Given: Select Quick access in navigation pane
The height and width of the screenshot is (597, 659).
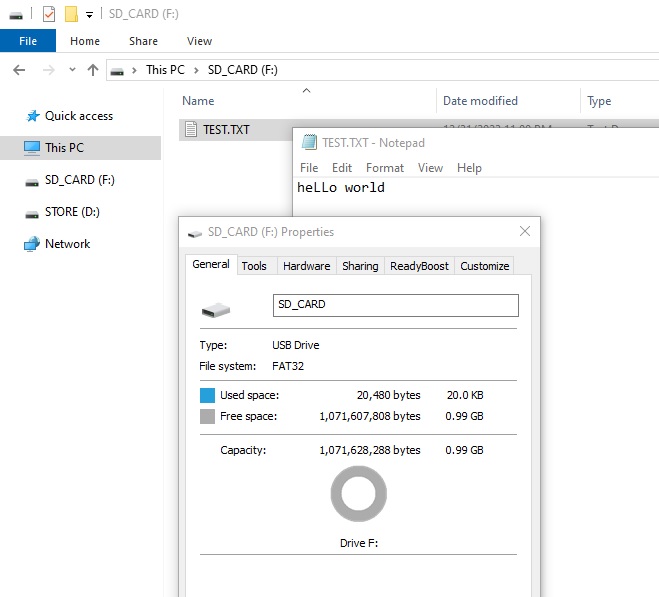Looking at the screenshot, I should 79,116.
